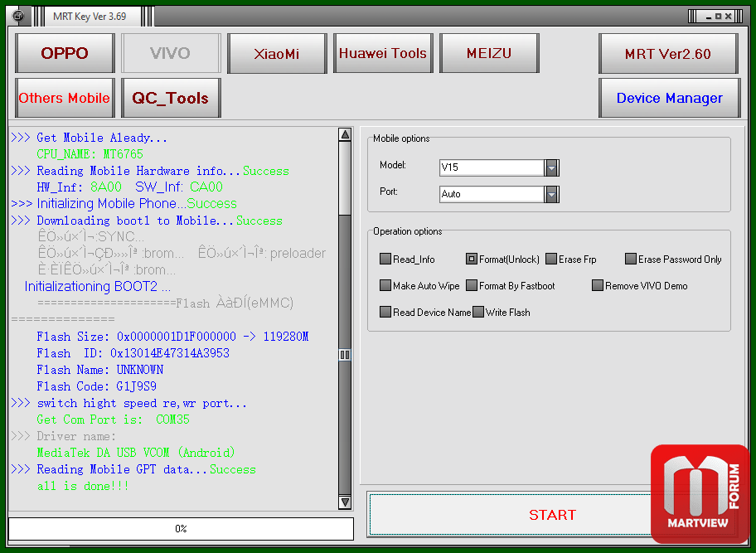The image size is (756, 553).
Task: Switch to the XiaoMi tab
Action: 277,53
